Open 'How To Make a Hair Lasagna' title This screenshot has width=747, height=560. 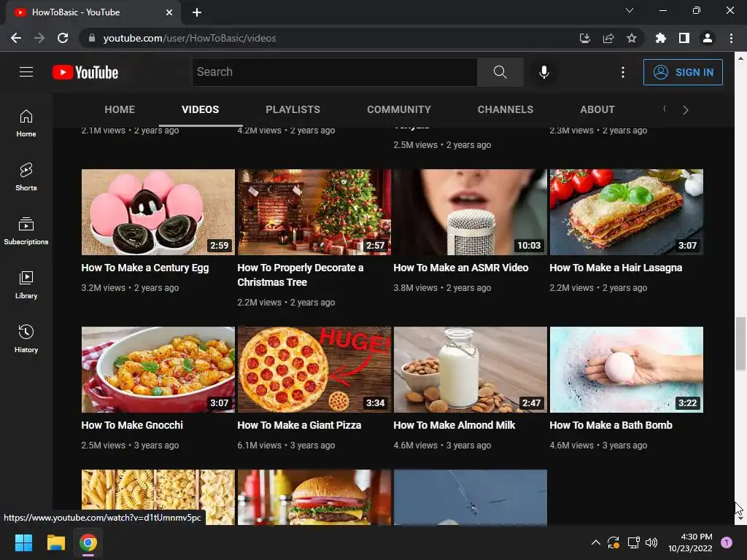point(616,268)
